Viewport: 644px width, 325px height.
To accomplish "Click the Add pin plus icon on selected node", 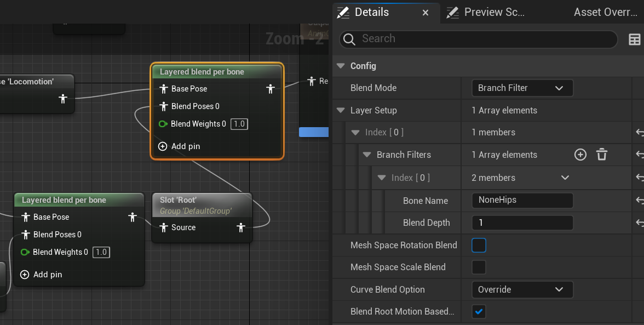I will [163, 146].
